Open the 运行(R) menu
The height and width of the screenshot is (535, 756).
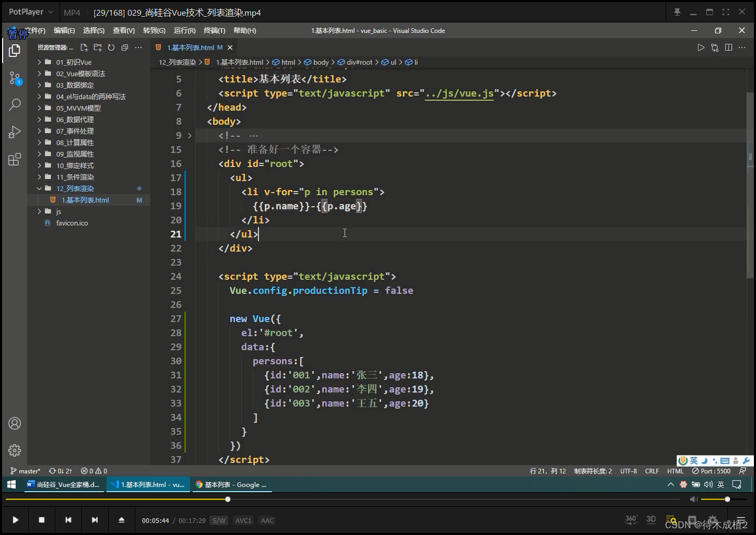[x=184, y=31]
